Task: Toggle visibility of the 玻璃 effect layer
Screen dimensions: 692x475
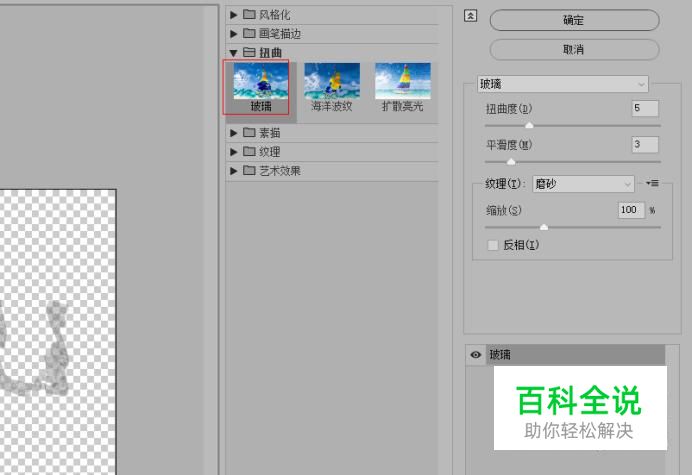Action: [475, 355]
